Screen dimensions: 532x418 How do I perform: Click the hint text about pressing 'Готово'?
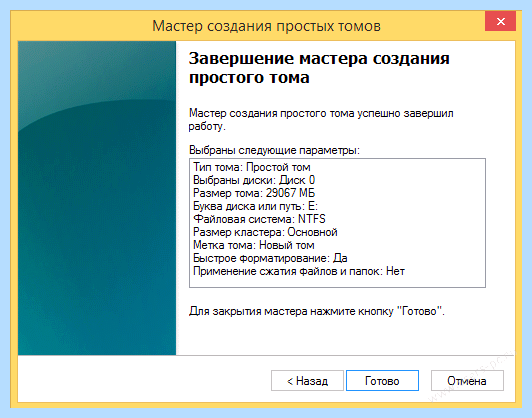[x=317, y=311]
